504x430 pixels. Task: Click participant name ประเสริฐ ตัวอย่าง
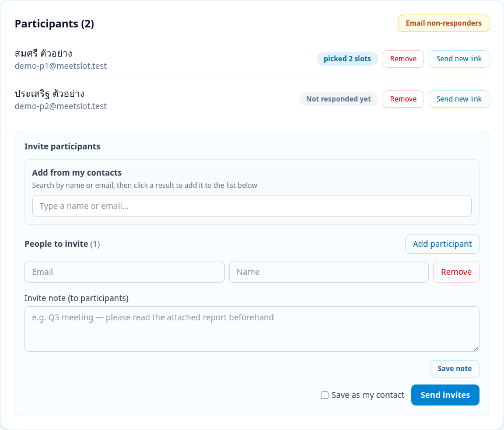tap(50, 93)
